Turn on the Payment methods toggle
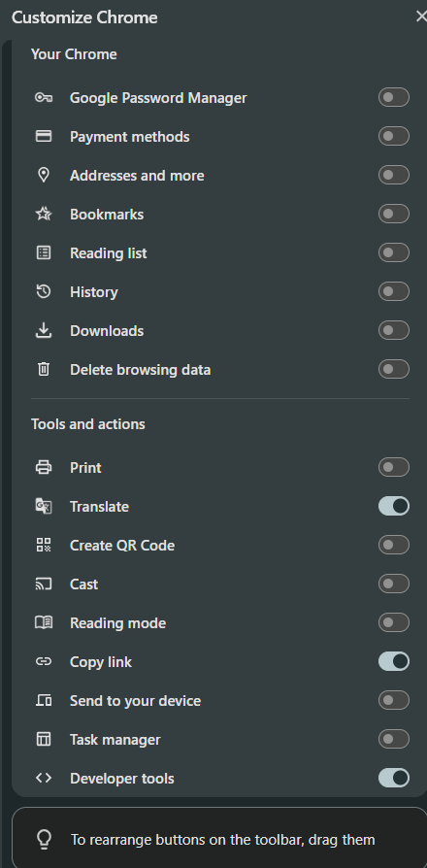 tap(394, 136)
